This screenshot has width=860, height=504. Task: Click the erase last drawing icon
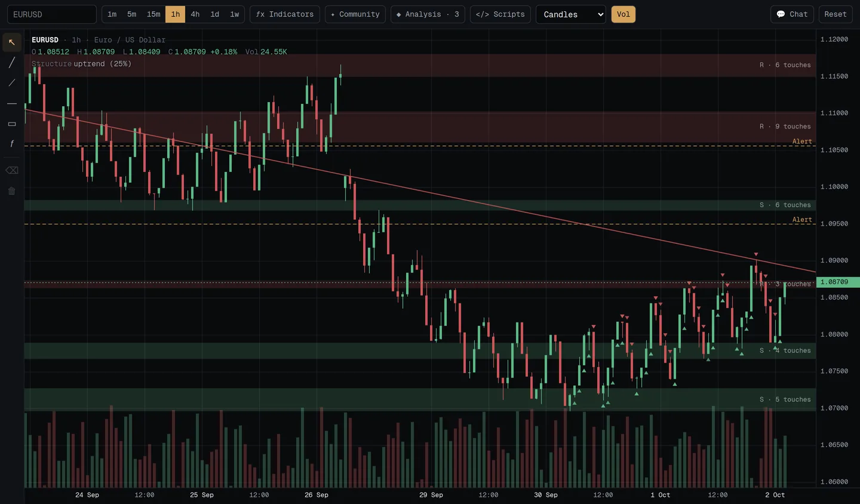12,170
